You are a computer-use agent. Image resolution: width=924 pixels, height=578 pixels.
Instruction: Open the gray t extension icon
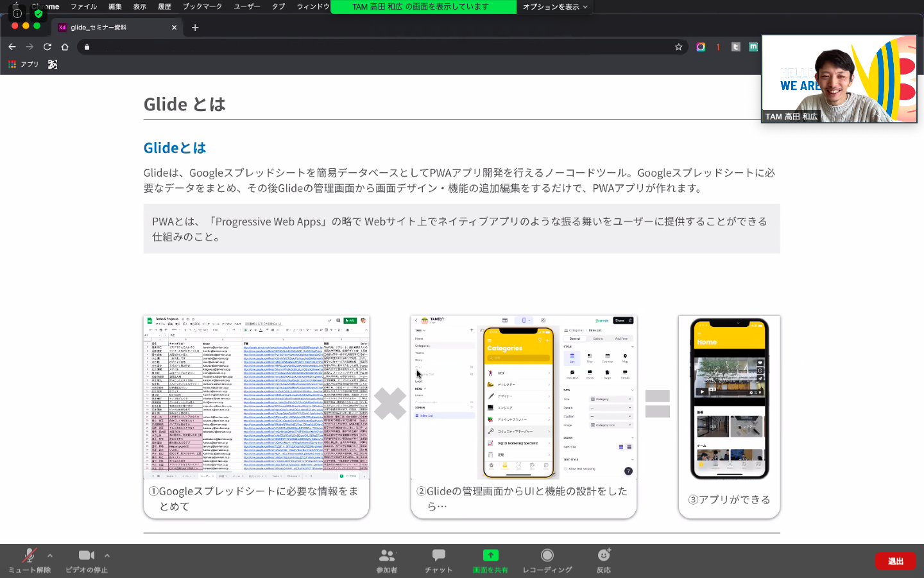click(736, 47)
